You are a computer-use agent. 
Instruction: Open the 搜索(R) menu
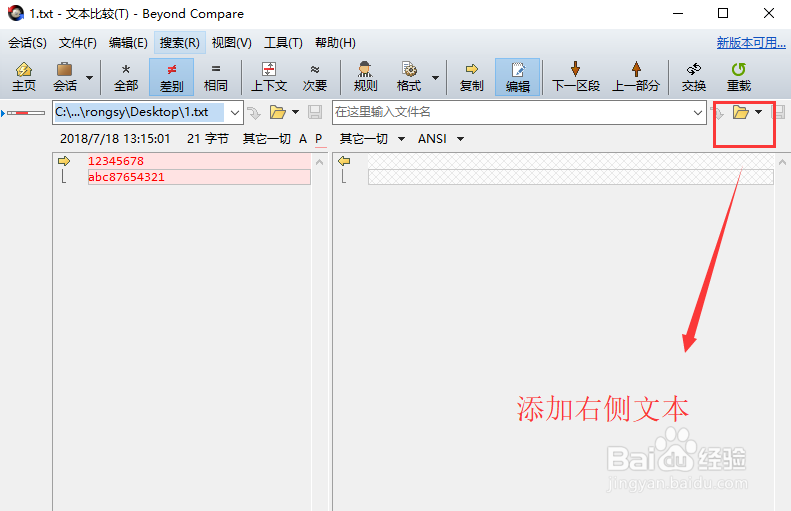tap(180, 43)
